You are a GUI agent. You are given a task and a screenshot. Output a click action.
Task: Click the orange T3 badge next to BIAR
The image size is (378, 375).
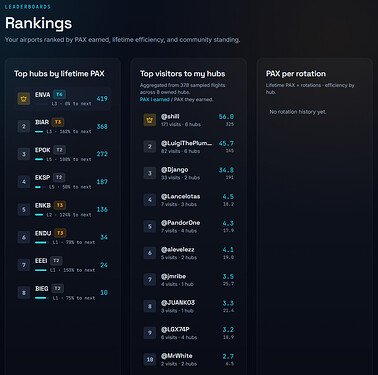(58, 122)
